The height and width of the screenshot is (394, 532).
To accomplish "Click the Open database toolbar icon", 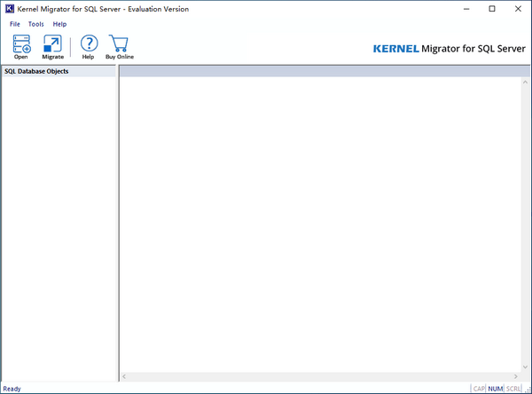I will click(21, 44).
